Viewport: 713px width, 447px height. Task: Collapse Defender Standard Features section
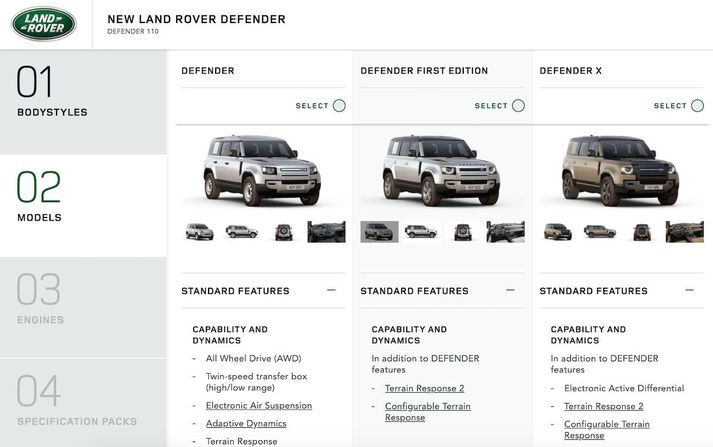331,290
